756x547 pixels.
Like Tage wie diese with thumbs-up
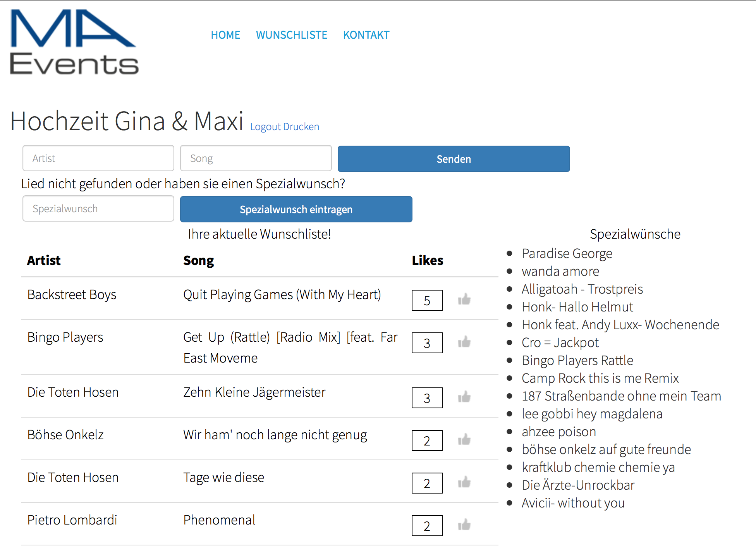point(464,482)
